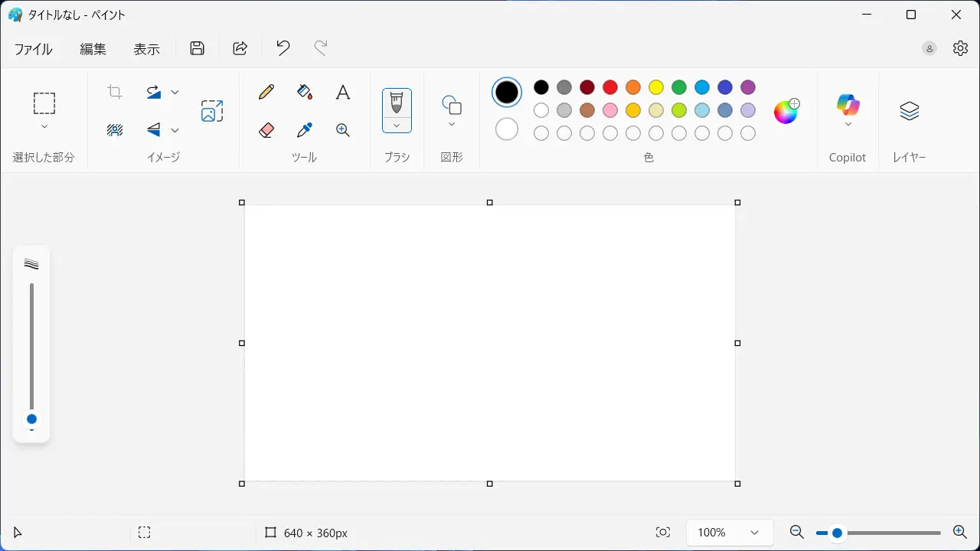Select the Text tool
980x551 pixels.
click(343, 93)
